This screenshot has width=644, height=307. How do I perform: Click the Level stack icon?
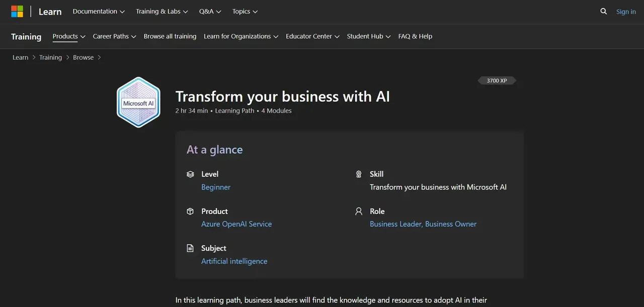click(x=190, y=174)
